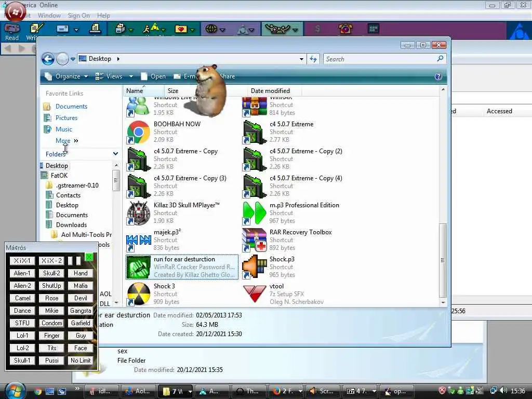The height and width of the screenshot is (399, 532).
Task: Click AOL globe Internet icon
Action: pos(211,29)
